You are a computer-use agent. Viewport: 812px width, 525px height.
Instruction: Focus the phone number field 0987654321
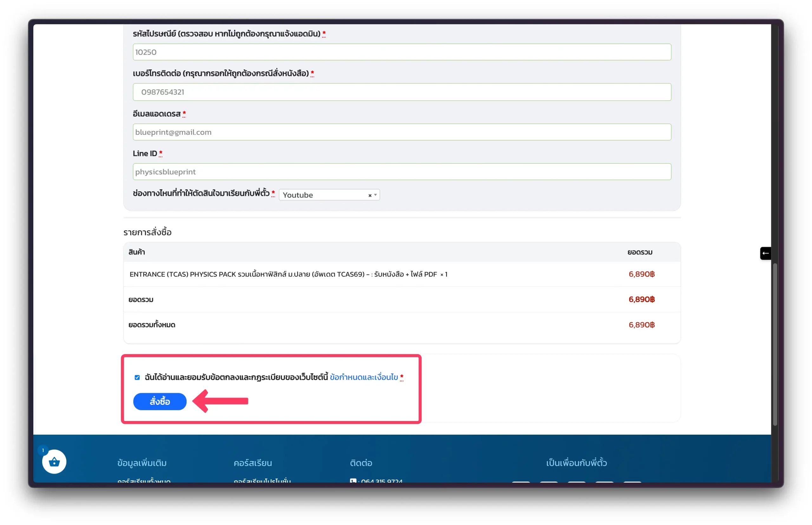[x=402, y=92]
